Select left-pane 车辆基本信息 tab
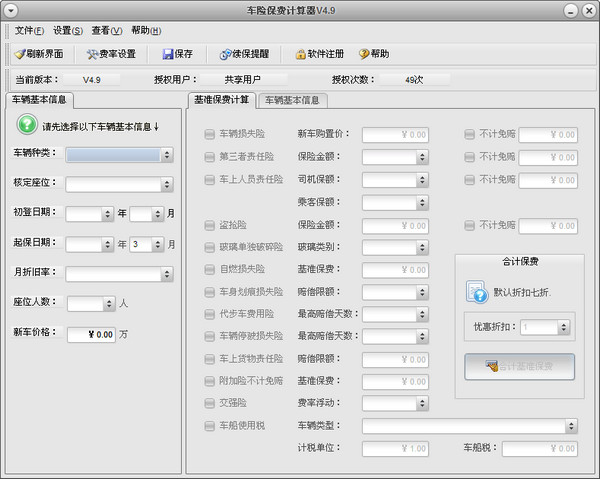 39,100
